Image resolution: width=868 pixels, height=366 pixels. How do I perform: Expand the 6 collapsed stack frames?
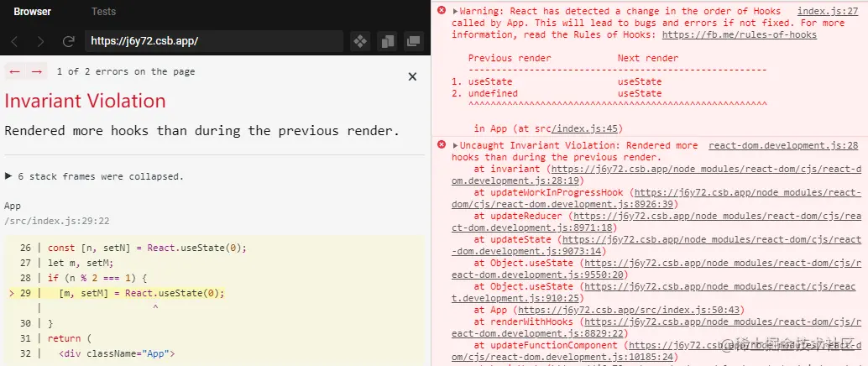pyautogui.click(x=94, y=176)
